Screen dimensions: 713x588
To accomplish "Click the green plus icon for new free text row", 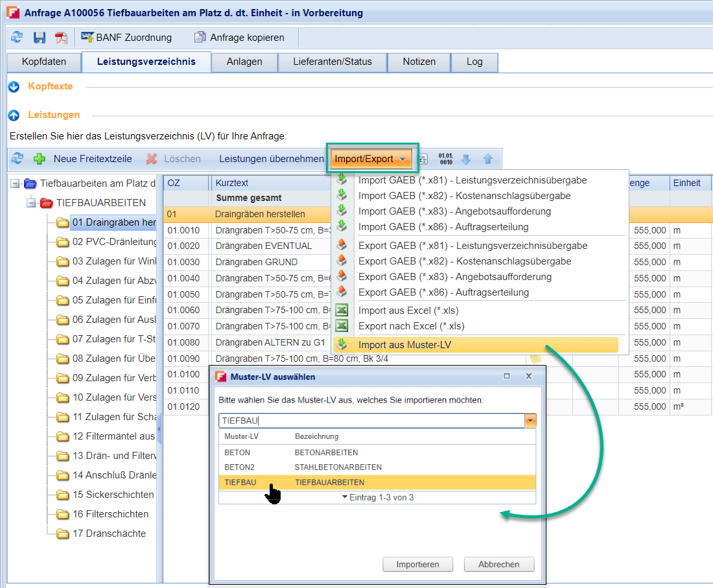I will point(40,159).
